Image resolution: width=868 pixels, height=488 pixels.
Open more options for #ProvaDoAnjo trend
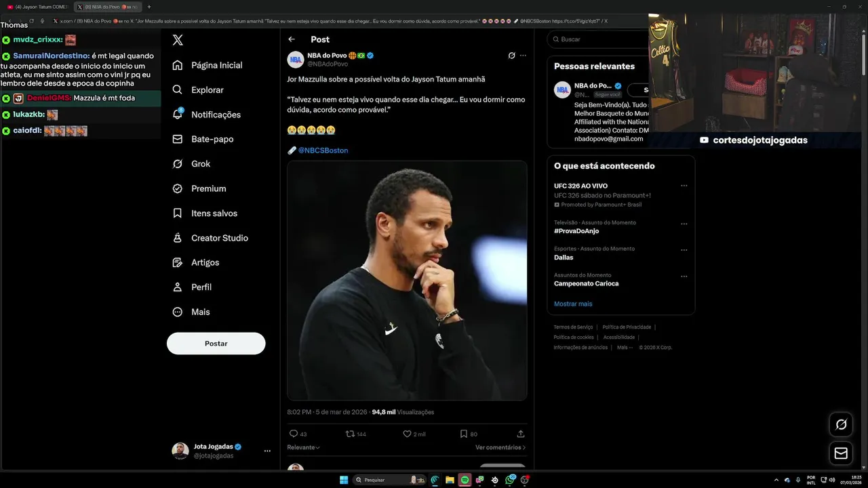684,224
